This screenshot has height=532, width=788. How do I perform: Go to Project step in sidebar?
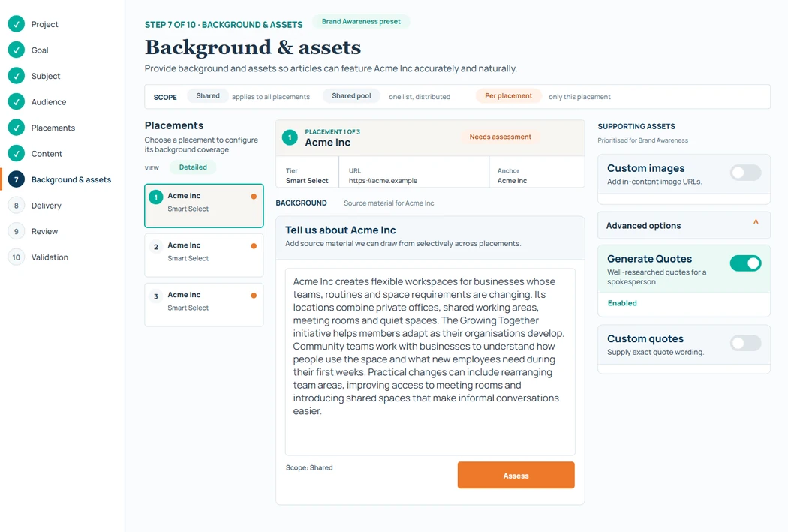point(44,24)
